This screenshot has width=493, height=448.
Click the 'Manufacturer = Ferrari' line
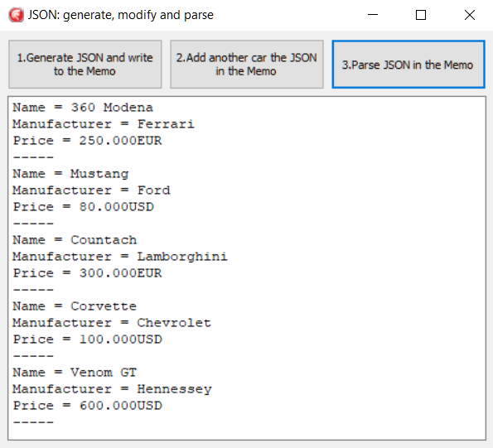(x=104, y=124)
